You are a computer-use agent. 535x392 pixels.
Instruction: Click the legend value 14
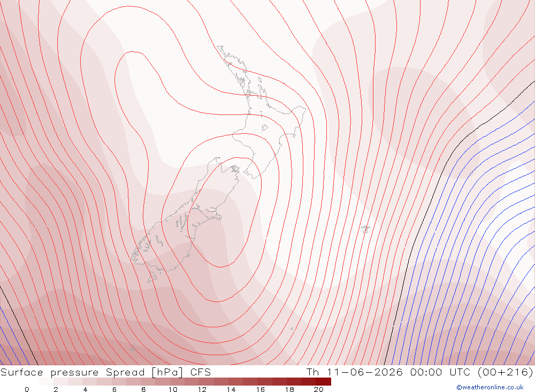pyautogui.click(x=231, y=389)
